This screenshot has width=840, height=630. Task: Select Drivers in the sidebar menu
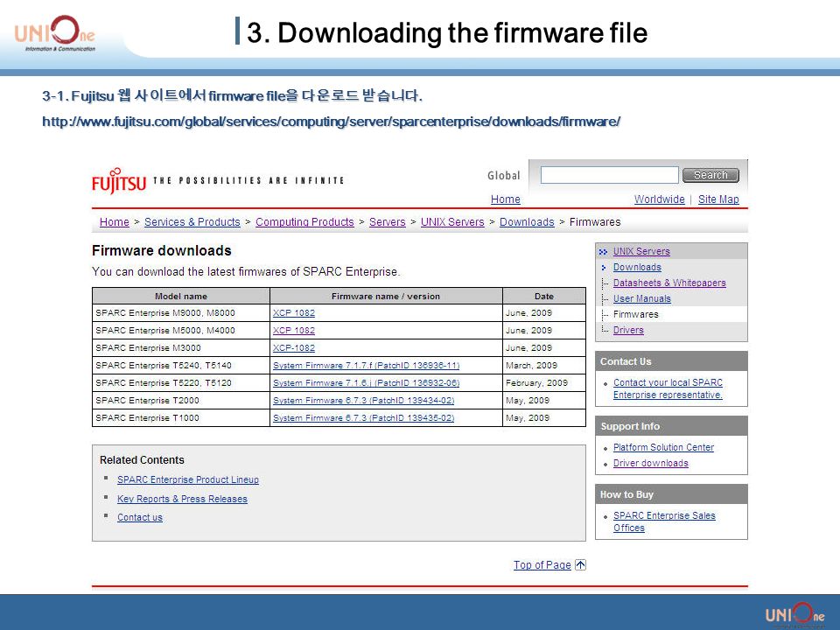[x=628, y=330]
